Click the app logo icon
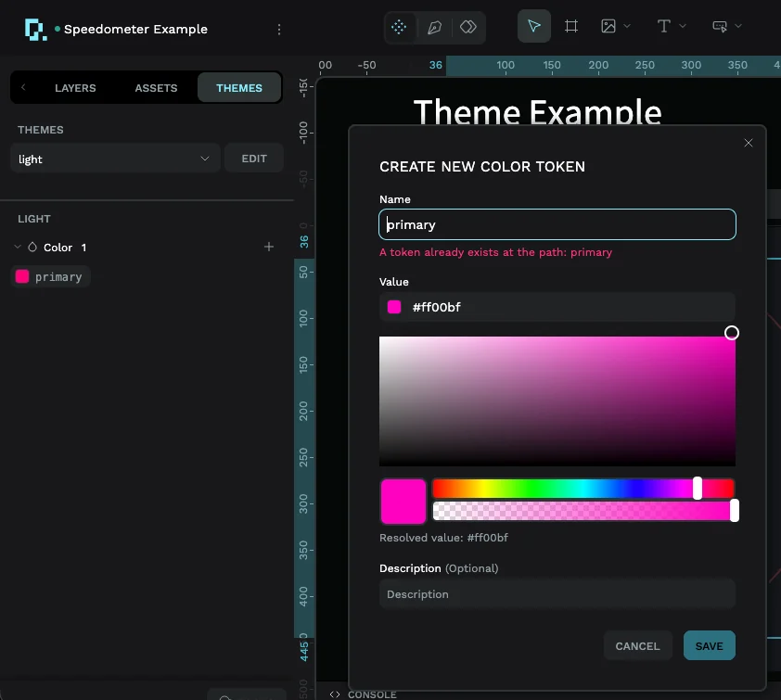 [36, 30]
